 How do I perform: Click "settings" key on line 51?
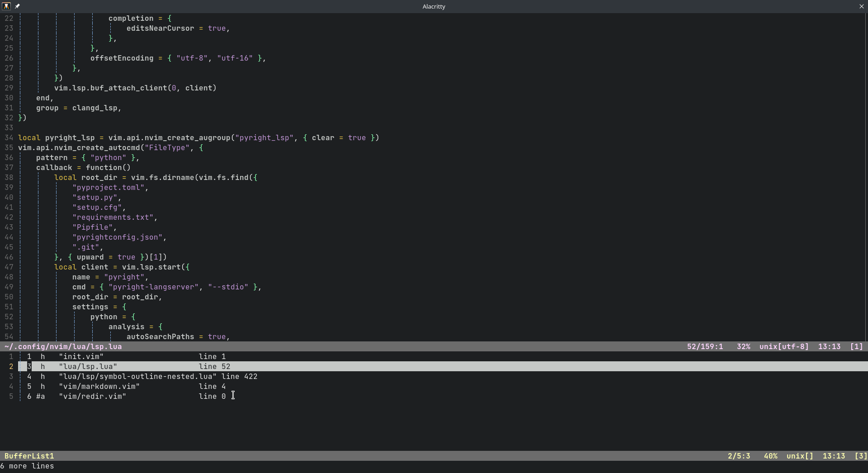[90, 307]
